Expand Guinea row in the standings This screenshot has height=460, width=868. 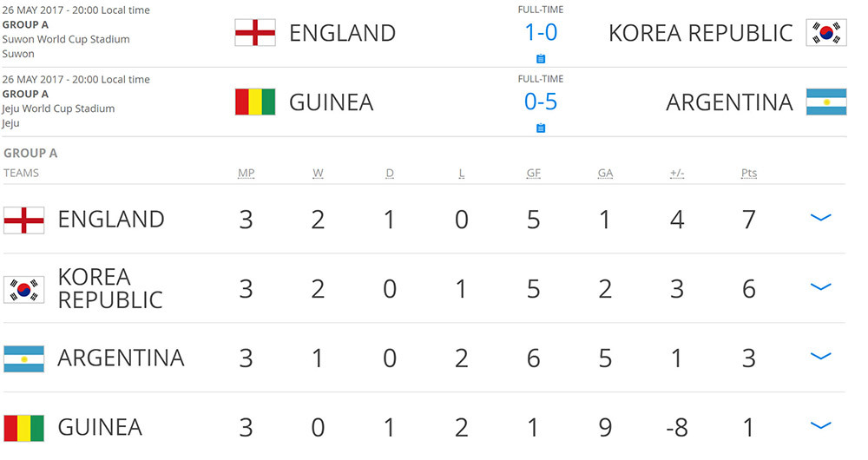coord(820,425)
